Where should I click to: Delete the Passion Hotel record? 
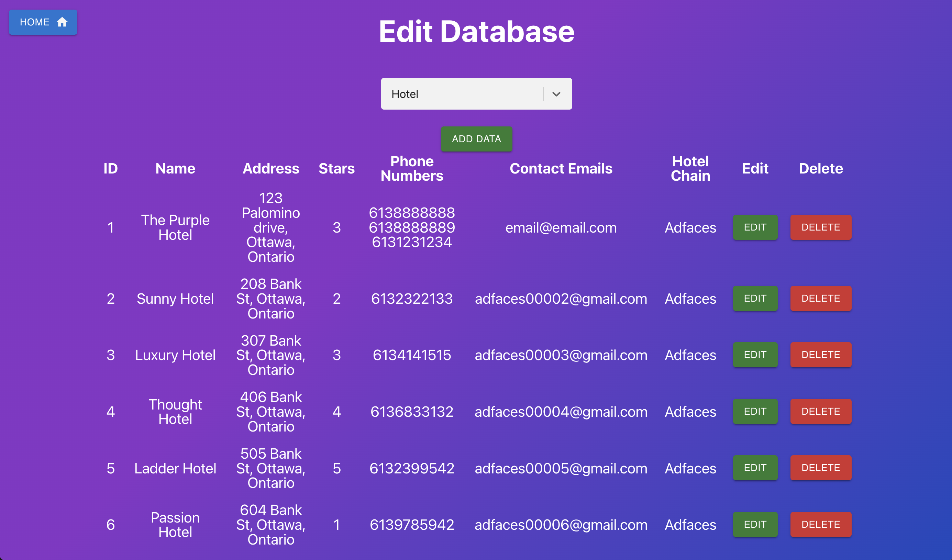(x=820, y=524)
